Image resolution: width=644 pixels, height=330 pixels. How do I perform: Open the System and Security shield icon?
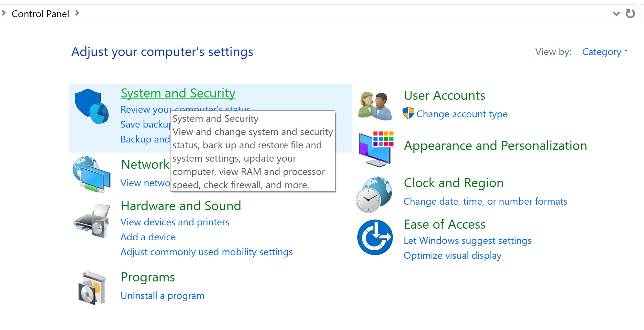click(92, 107)
